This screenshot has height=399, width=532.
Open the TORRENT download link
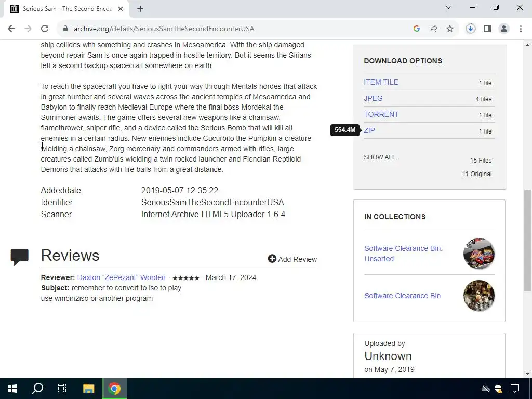[x=381, y=114]
